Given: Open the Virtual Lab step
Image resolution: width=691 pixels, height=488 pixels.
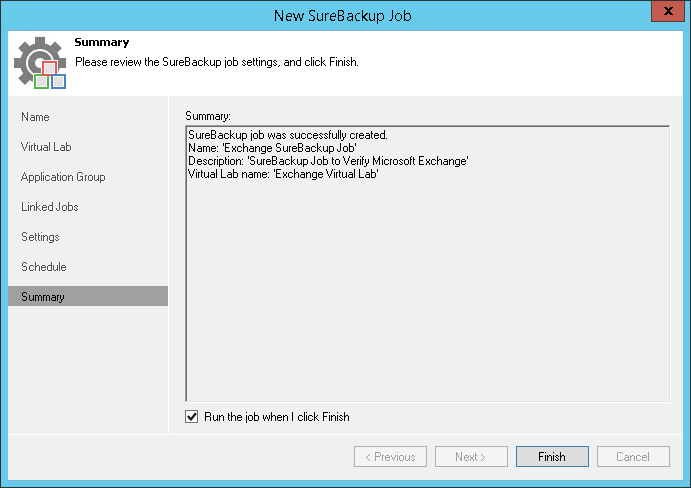Looking at the screenshot, I should point(46,147).
